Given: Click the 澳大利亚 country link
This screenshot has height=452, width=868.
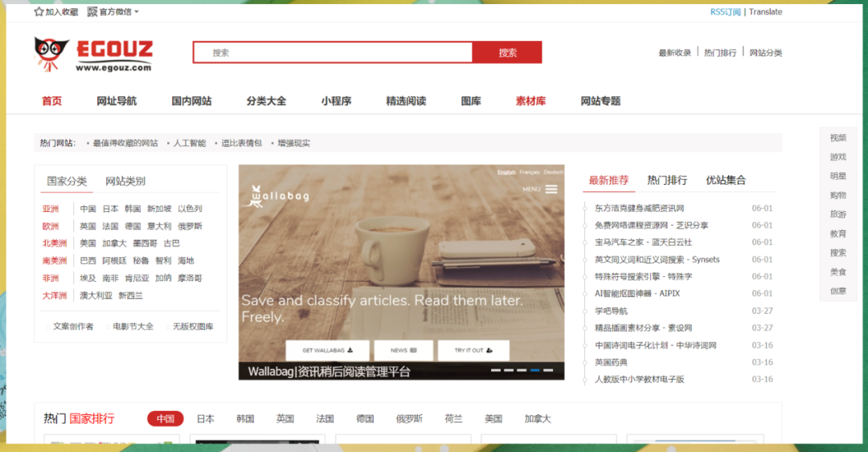Looking at the screenshot, I should click(96, 296).
